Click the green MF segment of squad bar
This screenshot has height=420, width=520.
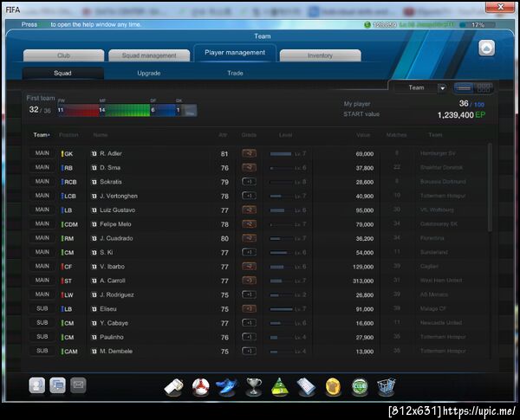[x=125, y=110]
